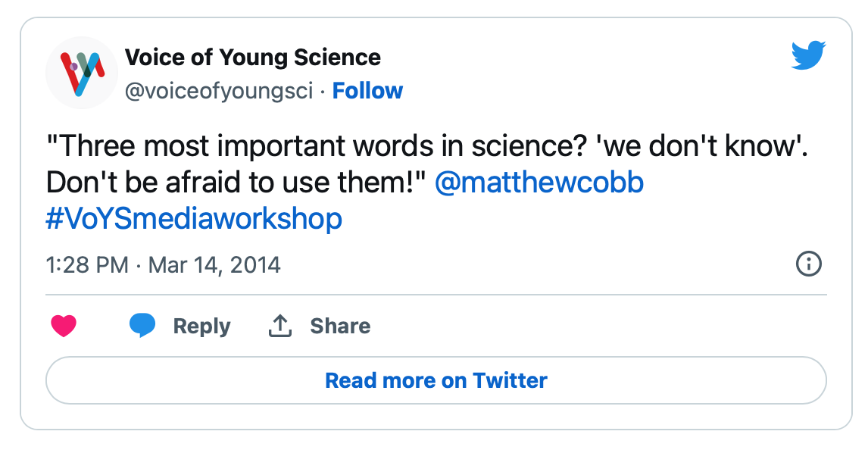This screenshot has width=868, height=450.
Task: Click the Share text label
Action: [x=340, y=326]
